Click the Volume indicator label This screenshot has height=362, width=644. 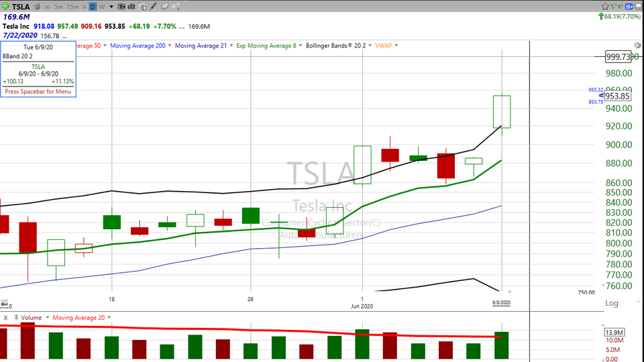pyautogui.click(x=31, y=317)
